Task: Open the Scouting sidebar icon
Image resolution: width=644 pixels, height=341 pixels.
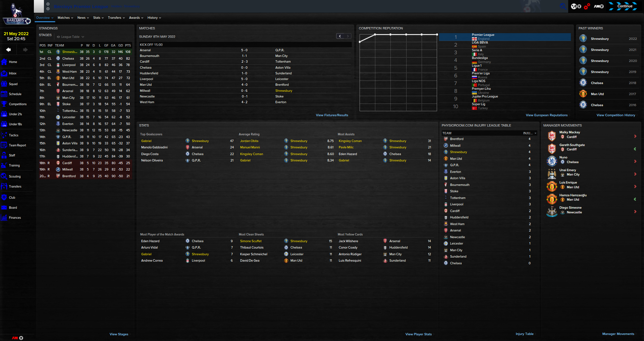Action: 4,176
